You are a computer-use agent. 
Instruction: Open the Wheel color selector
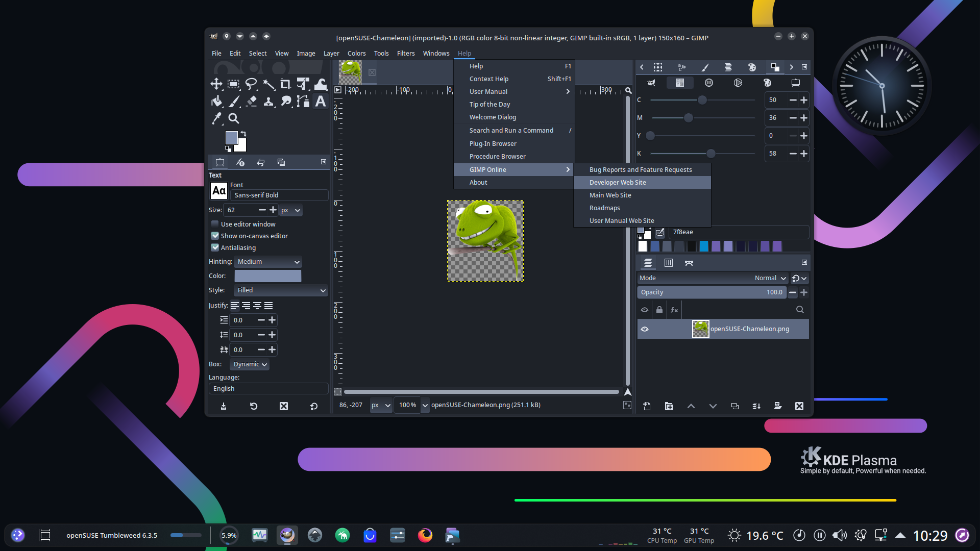738,83
